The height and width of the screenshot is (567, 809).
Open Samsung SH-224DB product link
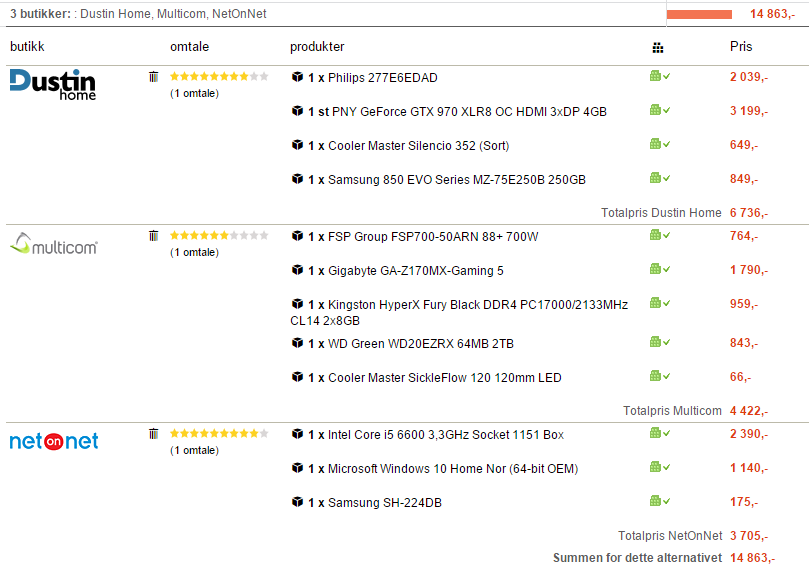click(385, 503)
